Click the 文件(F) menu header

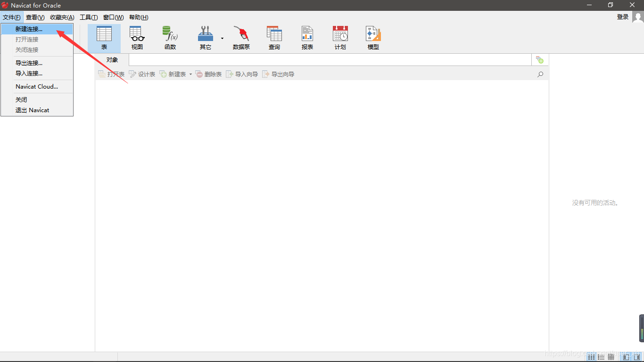point(12,17)
